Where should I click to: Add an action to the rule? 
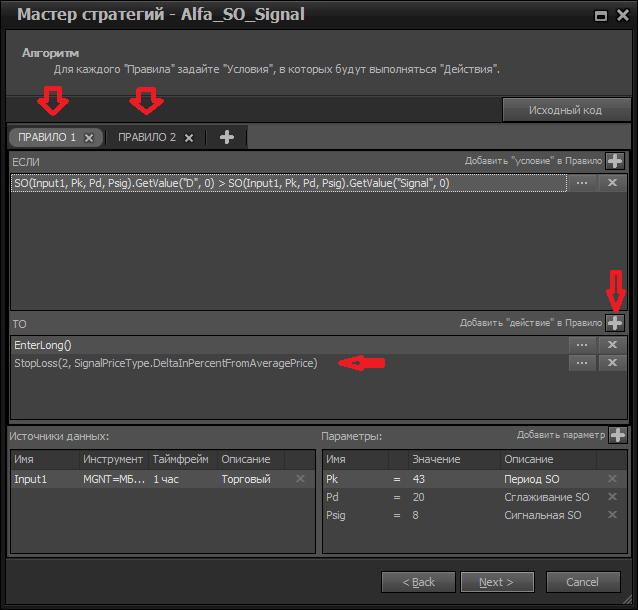click(x=615, y=323)
